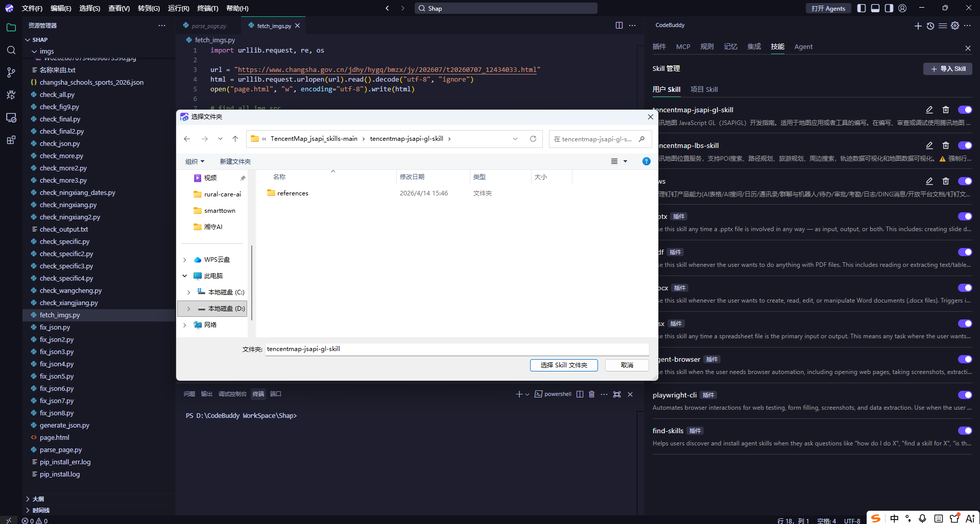Click 打开 Agents button in title bar
This screenshot has width=980, height=524.
coord(828,8)
